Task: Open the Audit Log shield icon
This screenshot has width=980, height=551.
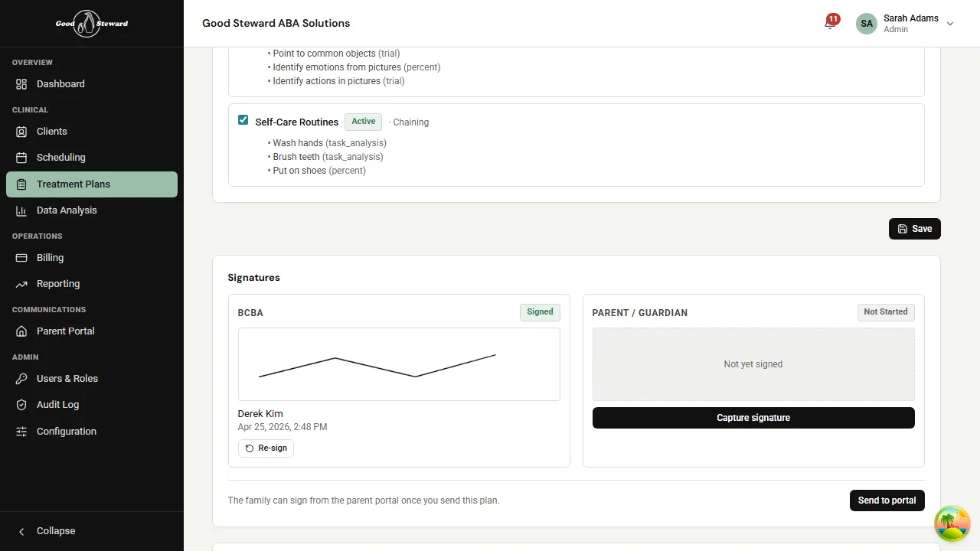Action: click(x=21, y=404)
